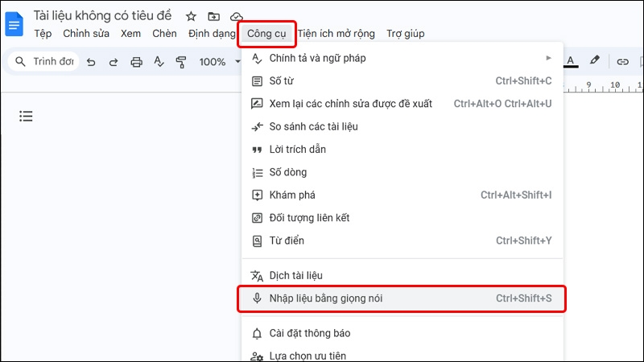Open Từ điển dictionary entry
The image size is (644, 362).
[x=402, y=241]
